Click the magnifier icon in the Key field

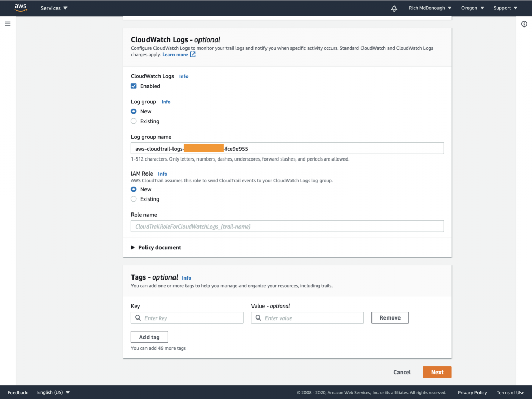pos(137,317)
